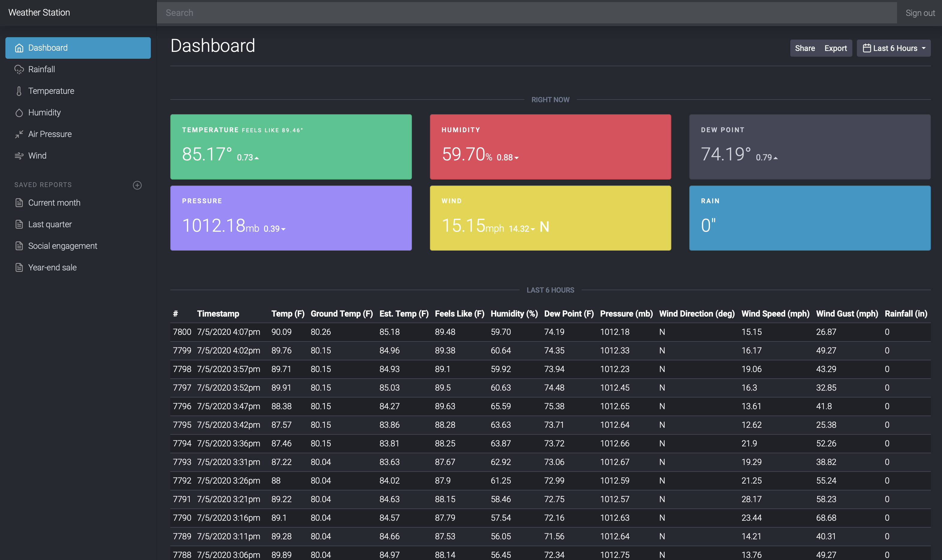Click the Year-end sale document icon

19,267
